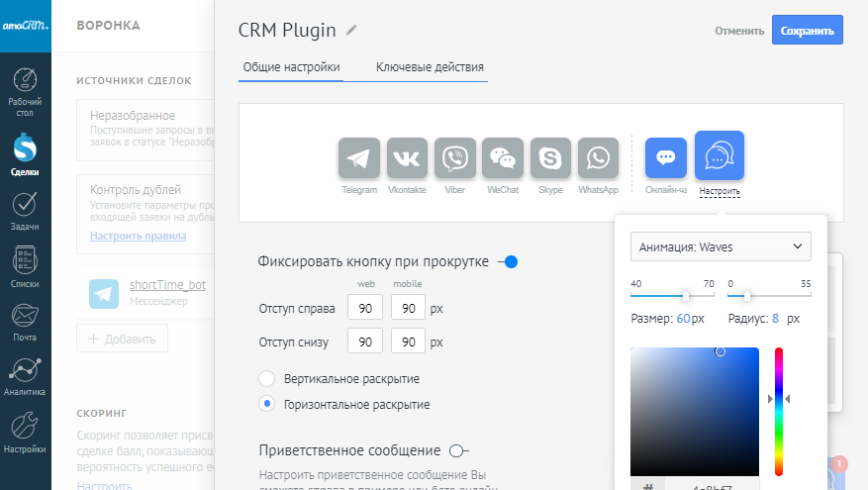Select Вертикальное раскрытие radio option
The height and width of the screenshot is (490, 868).
pos(266,379)
